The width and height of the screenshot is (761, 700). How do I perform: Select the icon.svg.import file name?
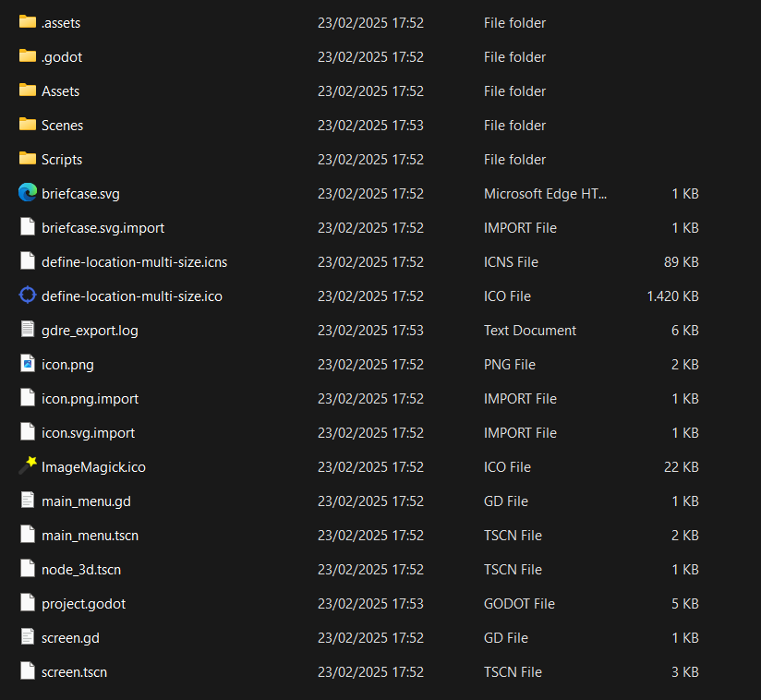coord(88,432)
